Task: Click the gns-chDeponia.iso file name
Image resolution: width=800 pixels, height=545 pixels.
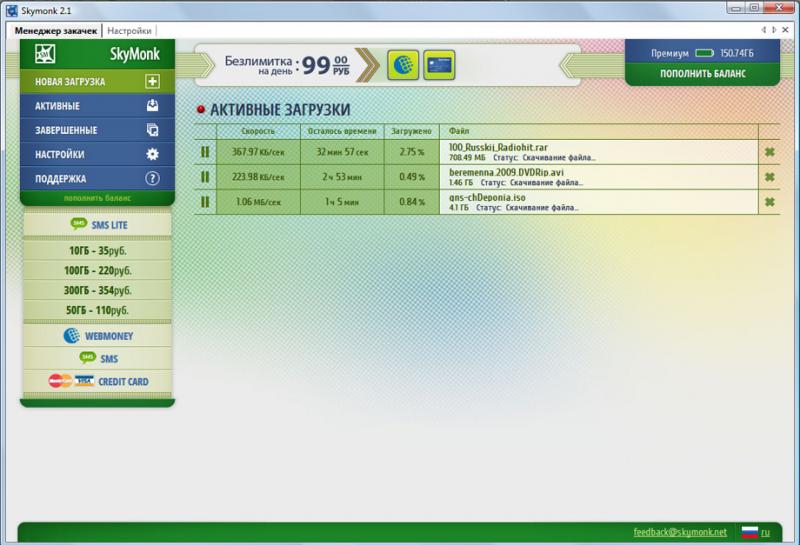Action: point(487,197)
